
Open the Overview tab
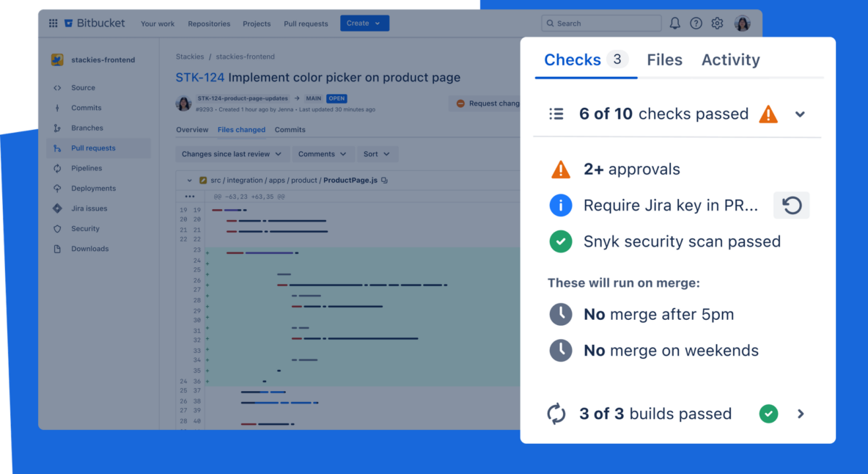click(192, 130)
